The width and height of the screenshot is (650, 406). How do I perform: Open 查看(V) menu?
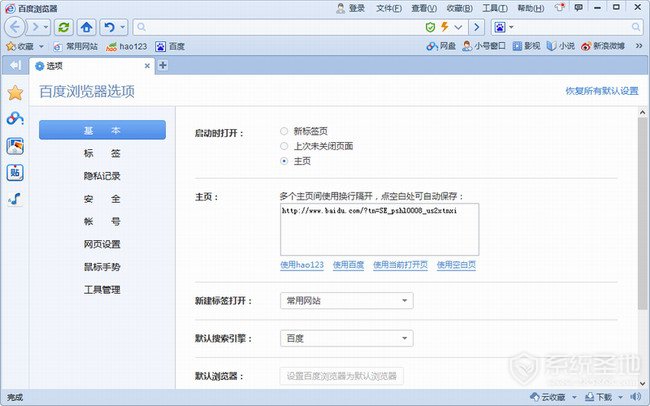[424, 8]
